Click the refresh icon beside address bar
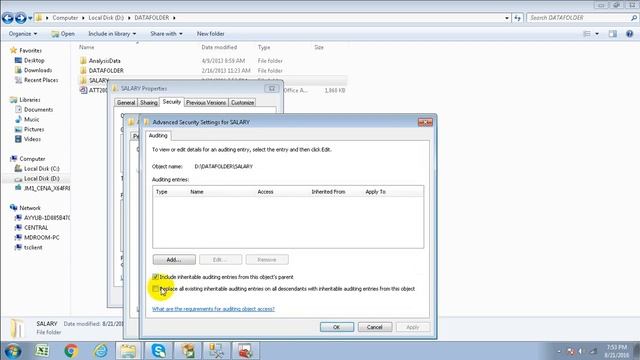This screenshot has height=360, width=640. pos(518,18)
